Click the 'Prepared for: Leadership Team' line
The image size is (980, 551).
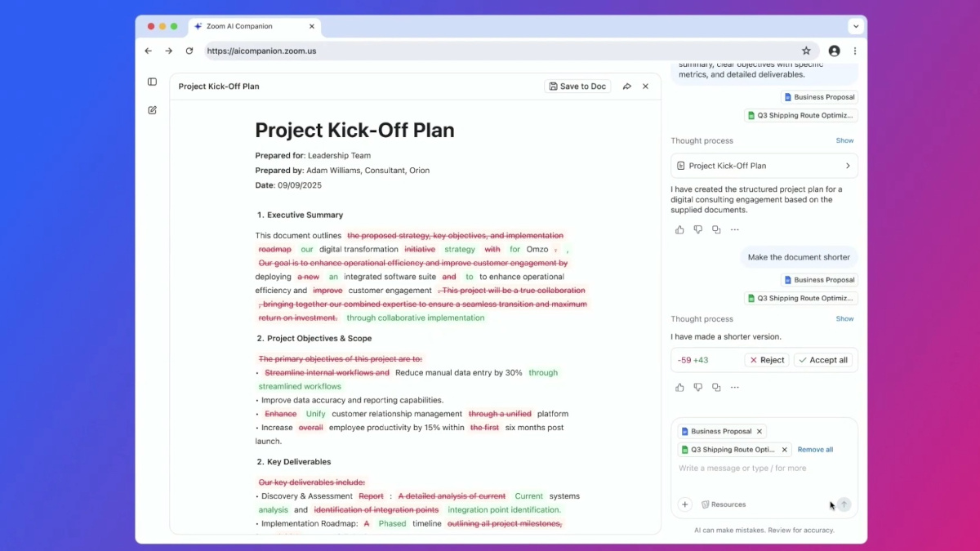313,156
